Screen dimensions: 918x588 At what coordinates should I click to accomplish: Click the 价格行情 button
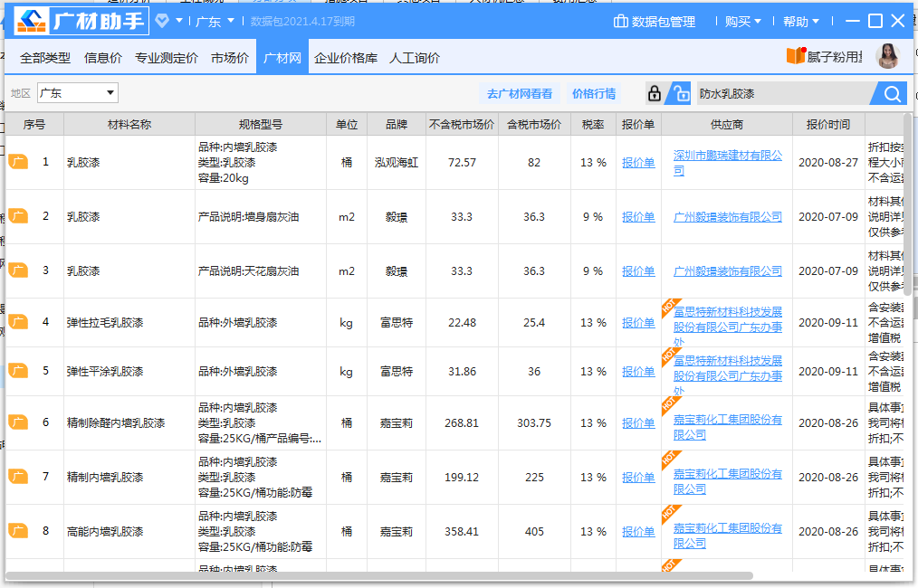(x=594, y=93)
